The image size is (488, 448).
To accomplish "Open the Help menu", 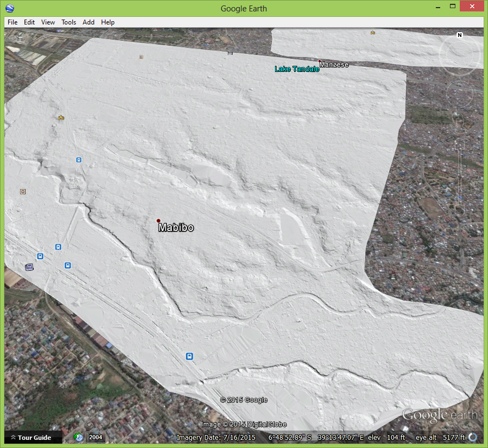I will [108, 22].
